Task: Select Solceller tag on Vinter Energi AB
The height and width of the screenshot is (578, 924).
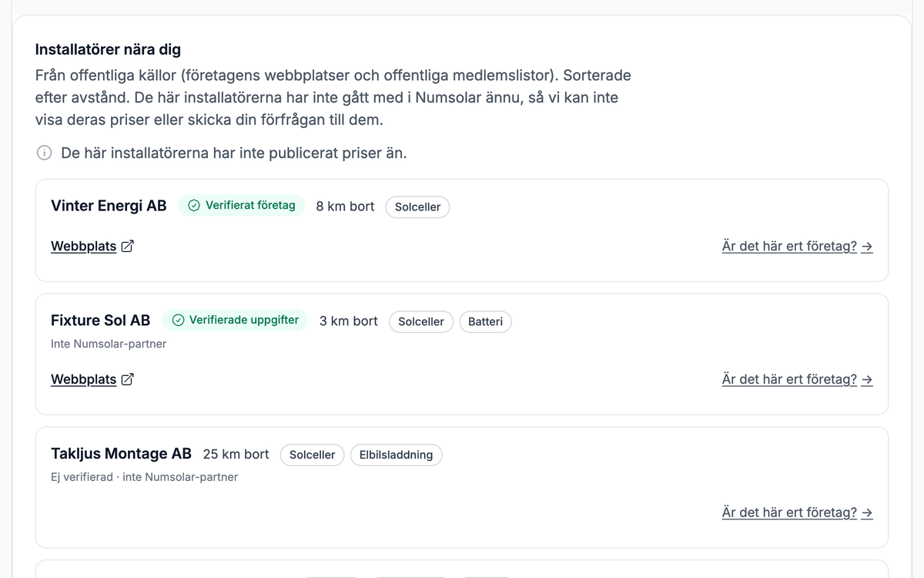Action: (417, 207)
